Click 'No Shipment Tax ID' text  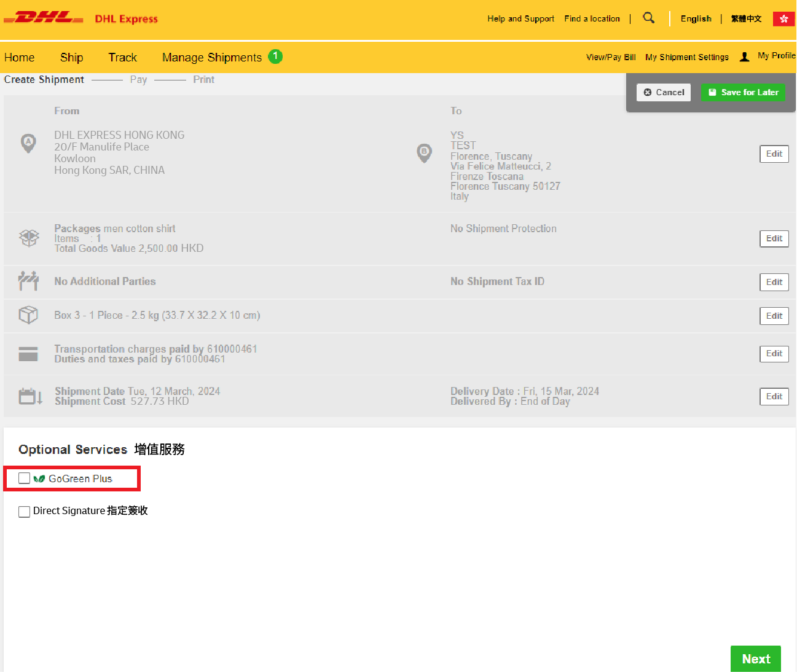pos(497,281)
